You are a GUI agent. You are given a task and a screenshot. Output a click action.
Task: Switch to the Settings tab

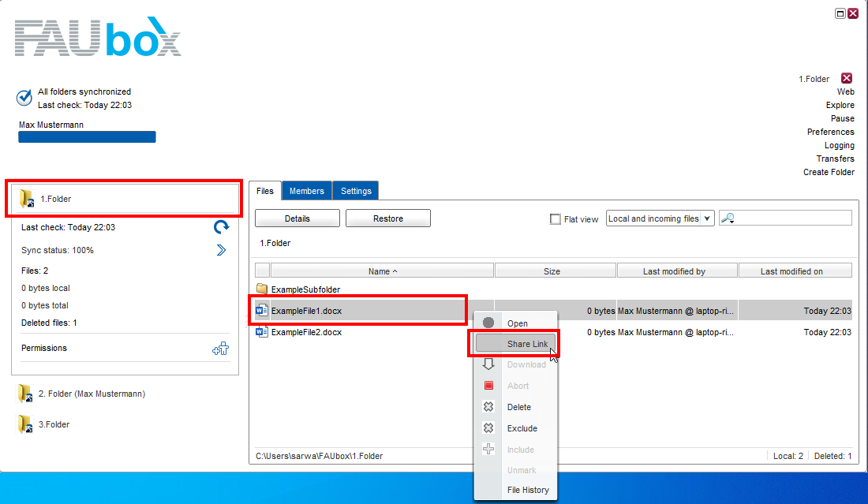click(356, 191)
